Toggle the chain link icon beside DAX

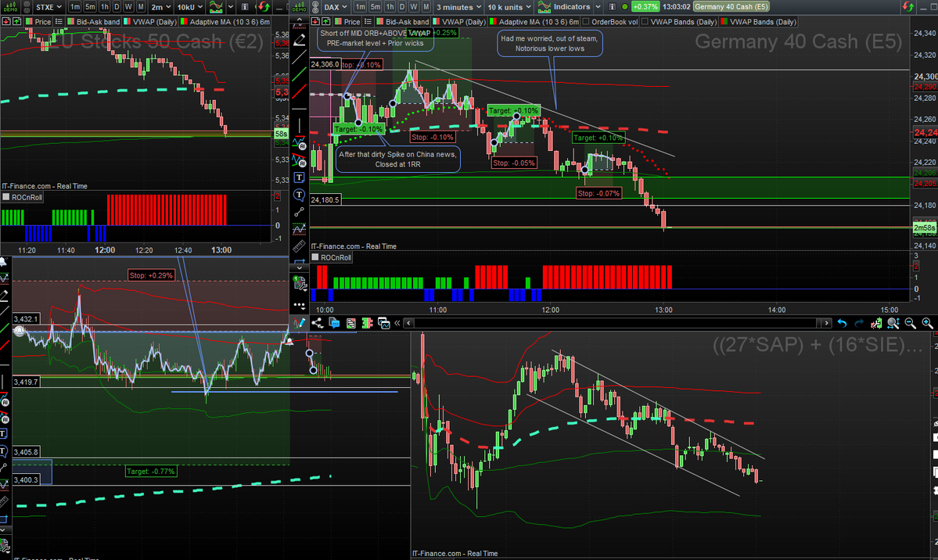tap(315, 6)
